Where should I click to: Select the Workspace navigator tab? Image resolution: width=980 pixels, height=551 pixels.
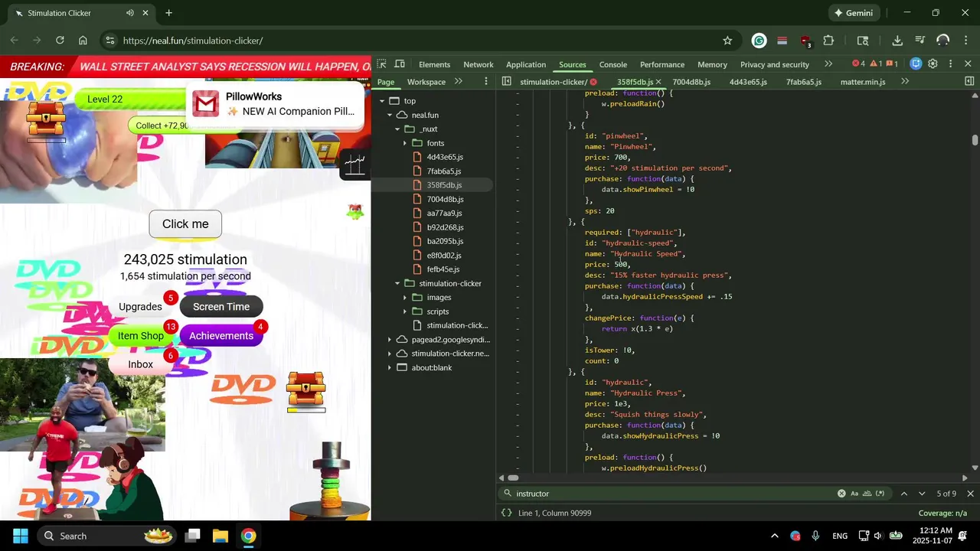[426, 82]
